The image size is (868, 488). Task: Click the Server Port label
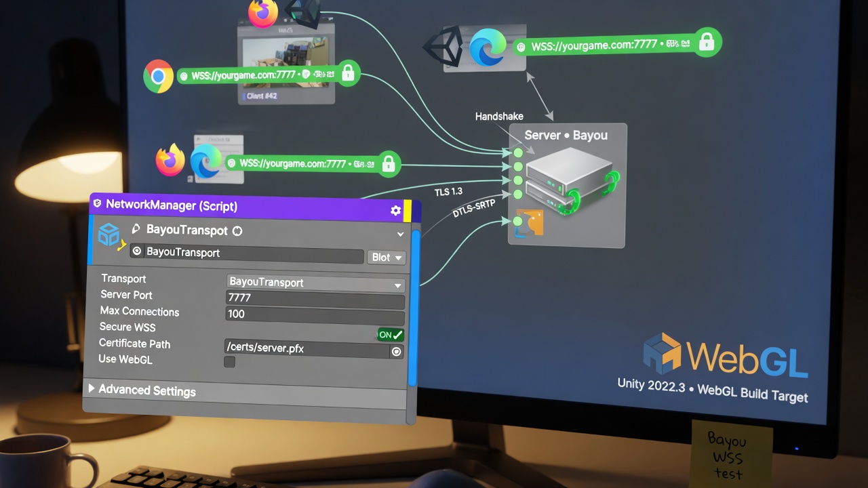coord(126,295)
